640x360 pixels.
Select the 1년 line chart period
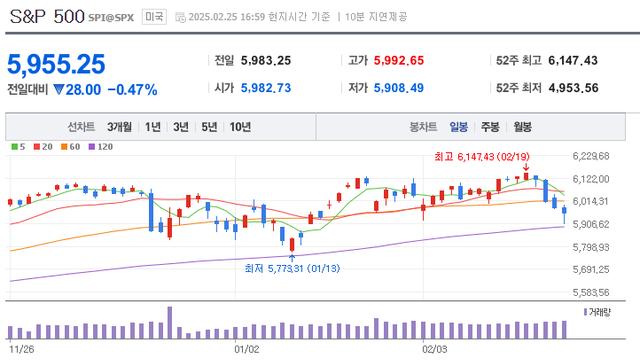(x=153, y=127)
